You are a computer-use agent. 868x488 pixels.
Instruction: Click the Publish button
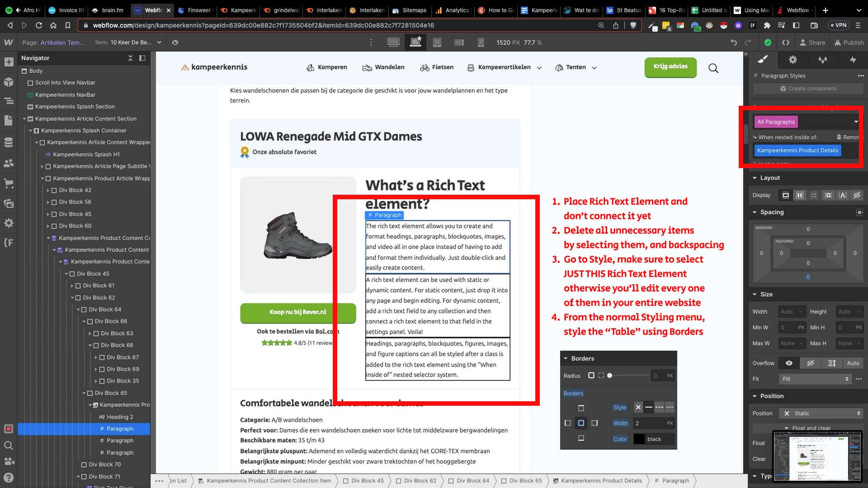pyautogui.click(x=849, y=42)
